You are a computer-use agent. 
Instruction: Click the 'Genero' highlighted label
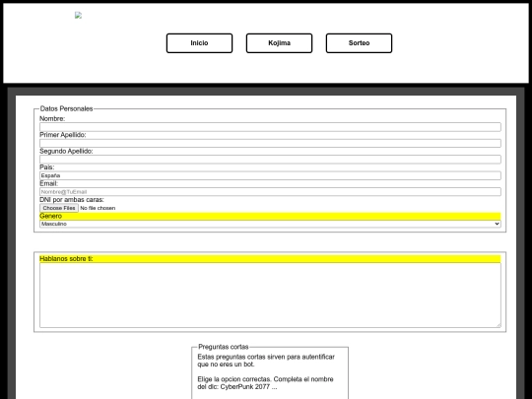[x=50, y=216]
